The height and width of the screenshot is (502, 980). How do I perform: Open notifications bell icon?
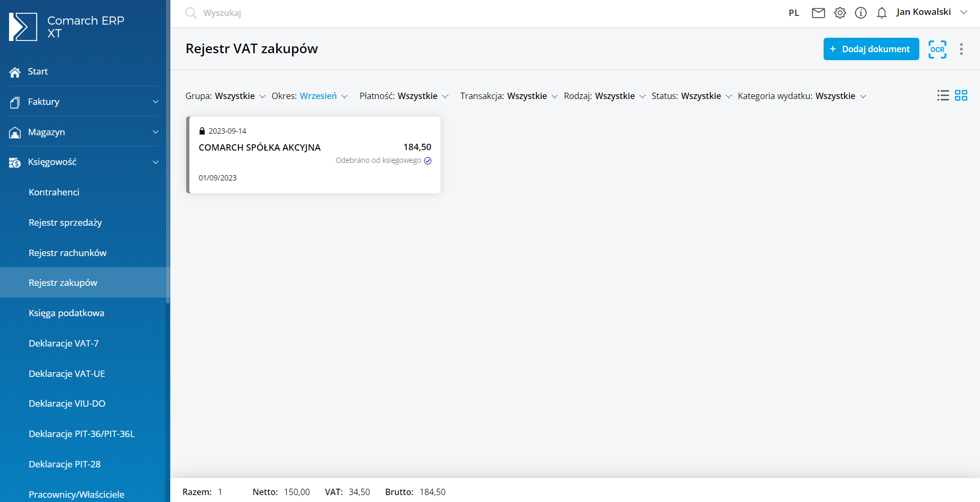pyautogui.click(x=882, y=13)
